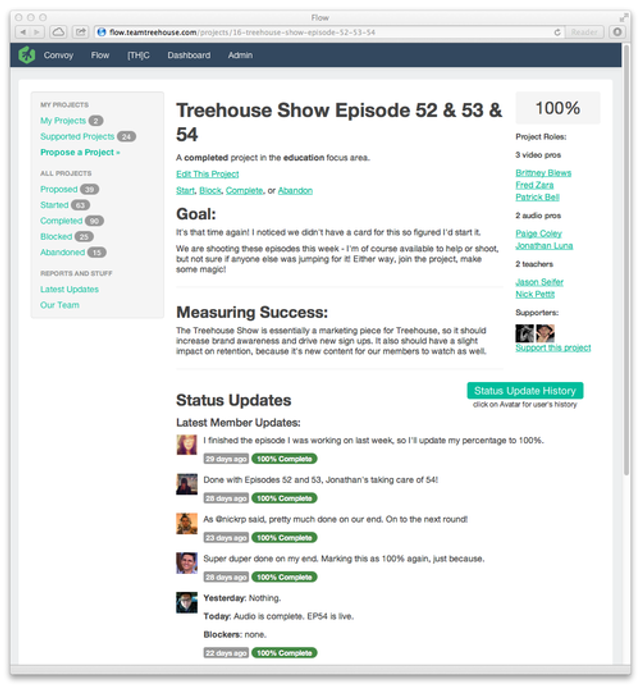The image size is (640, 686).
Task: Open Jason Seifer profile link
Action: click(539, 282)
